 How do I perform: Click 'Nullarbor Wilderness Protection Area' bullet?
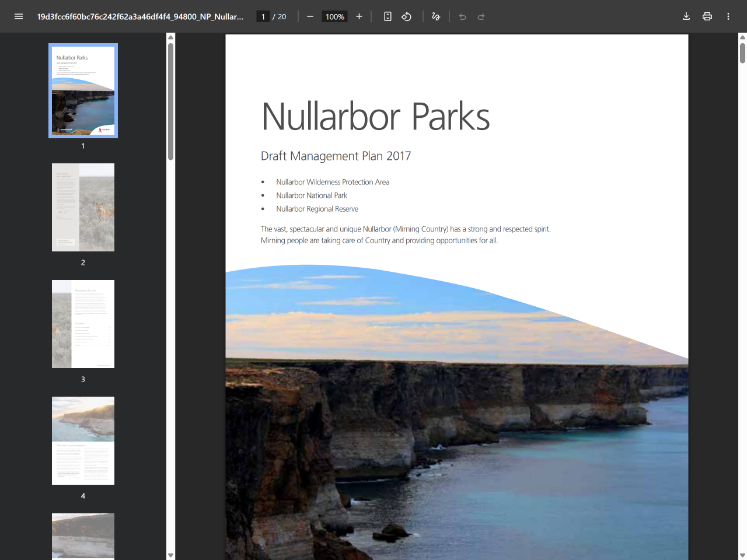(x=333, y=182)
